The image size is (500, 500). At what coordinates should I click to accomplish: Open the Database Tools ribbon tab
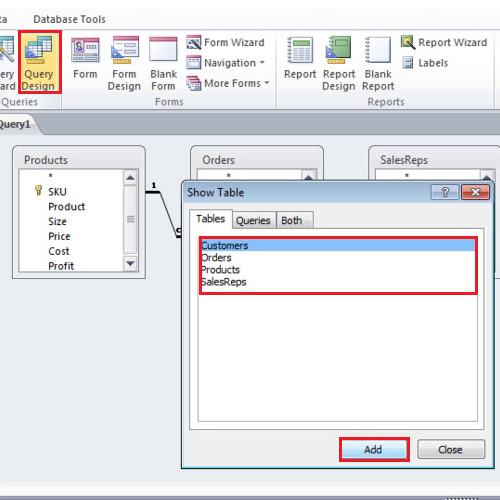click(x=69, y=19)
